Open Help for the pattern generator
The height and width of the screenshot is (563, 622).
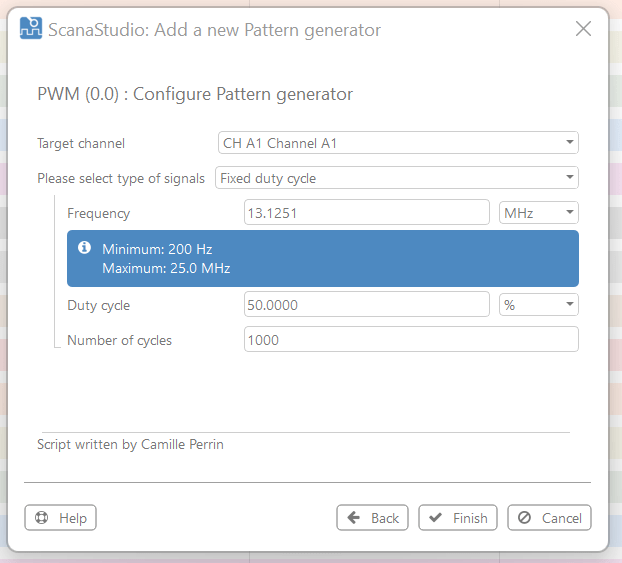61,518
